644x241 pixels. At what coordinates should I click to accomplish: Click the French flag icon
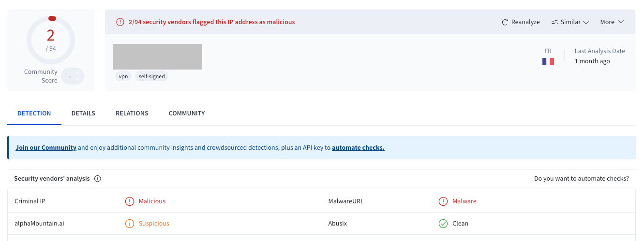[548, 61]
